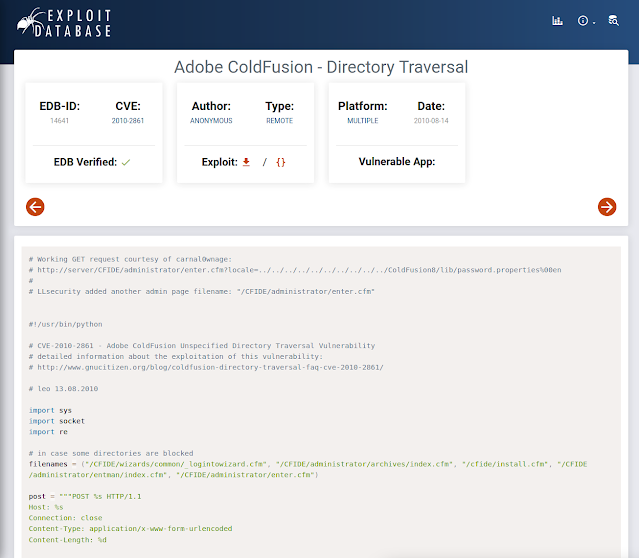Screen dimensions: 639x558
Task: Click the 'Content-Length: %d' code line
Action: (68, 540)
